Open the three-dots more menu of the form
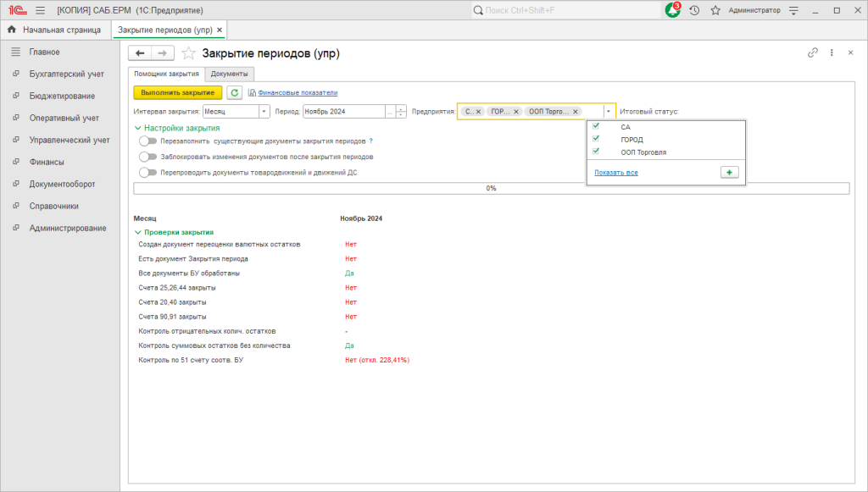This screenshot has height=492, width=868. pos(832,53)
